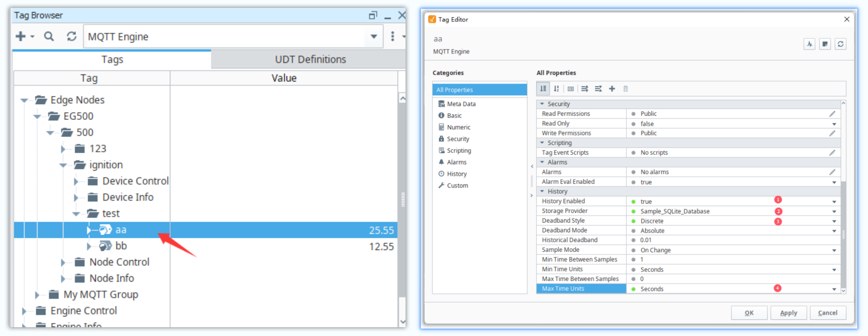Image resolution: width=868 pixels, height=336 pixels.
Task: Click the binding dot for Storage Provider
Action: (633, 212)
